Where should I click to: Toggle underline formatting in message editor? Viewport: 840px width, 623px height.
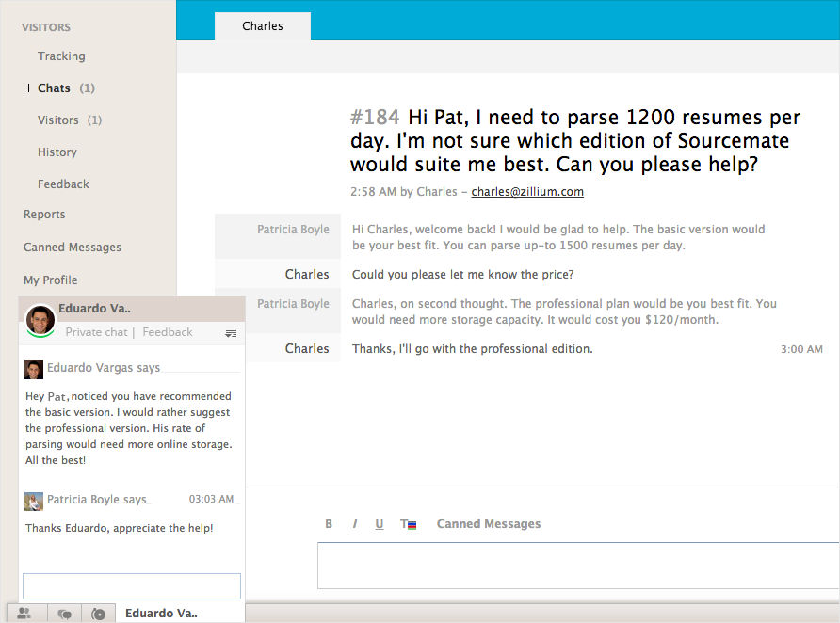(x=380, y=524)
